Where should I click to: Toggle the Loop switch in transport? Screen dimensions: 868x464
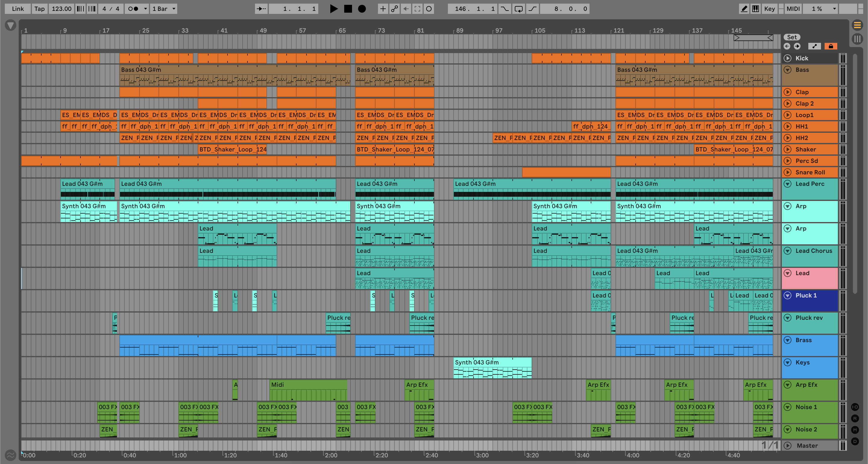(x=519, y=9)
